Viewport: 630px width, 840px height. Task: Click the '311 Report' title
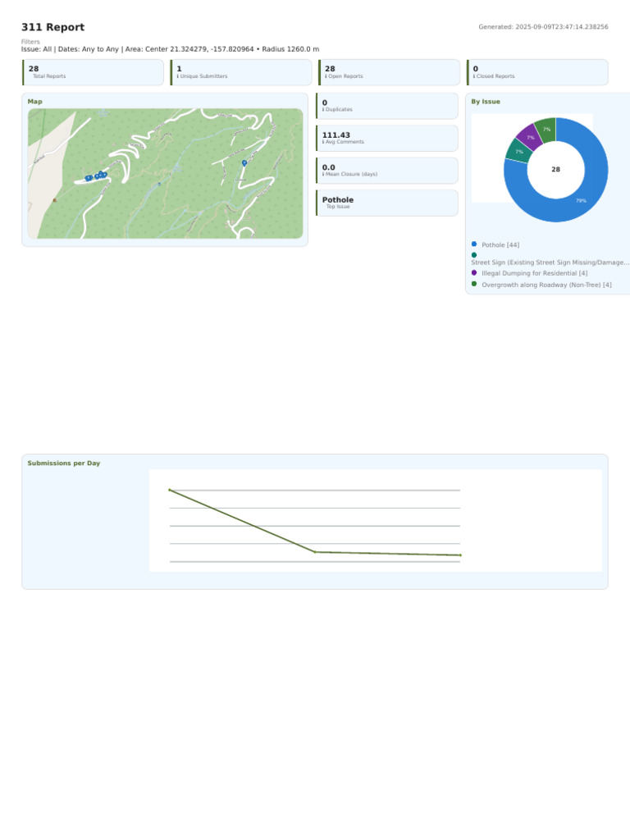point(53,27)
